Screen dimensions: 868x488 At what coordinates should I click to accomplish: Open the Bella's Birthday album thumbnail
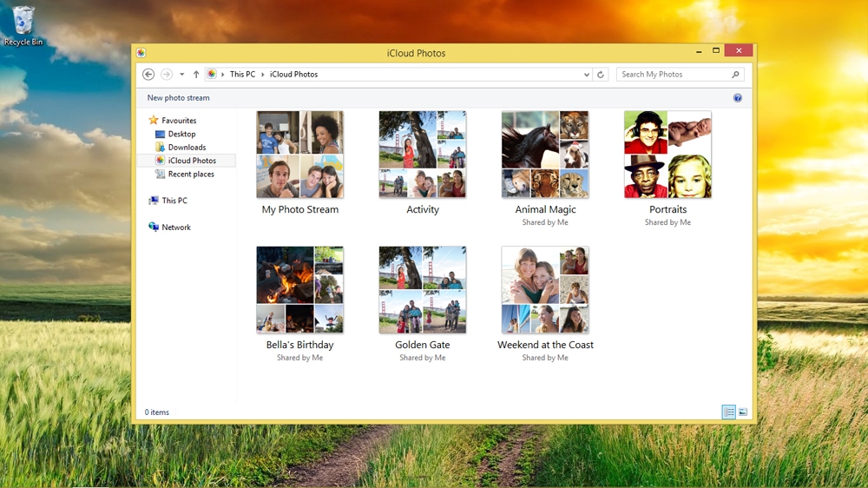300,290
